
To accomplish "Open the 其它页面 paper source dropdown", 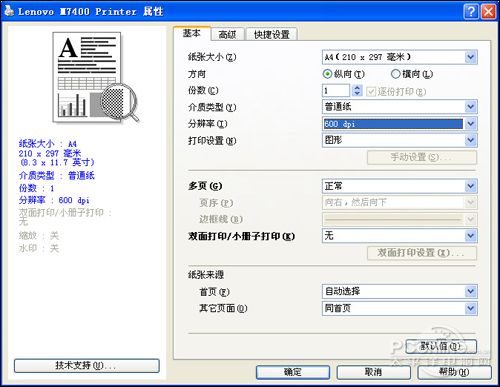I will pyautogui.click(x=400, y=308).
